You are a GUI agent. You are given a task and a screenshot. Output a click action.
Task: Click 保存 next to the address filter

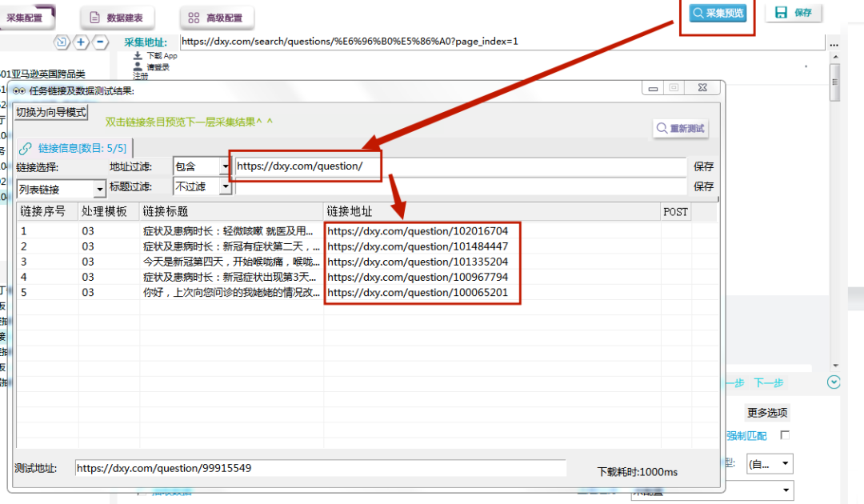point(704,166)
